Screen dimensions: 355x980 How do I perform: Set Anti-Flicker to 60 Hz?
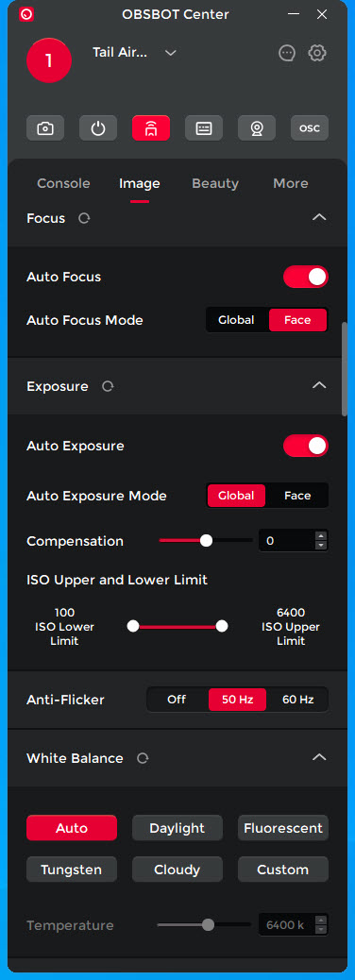(298, 700)
